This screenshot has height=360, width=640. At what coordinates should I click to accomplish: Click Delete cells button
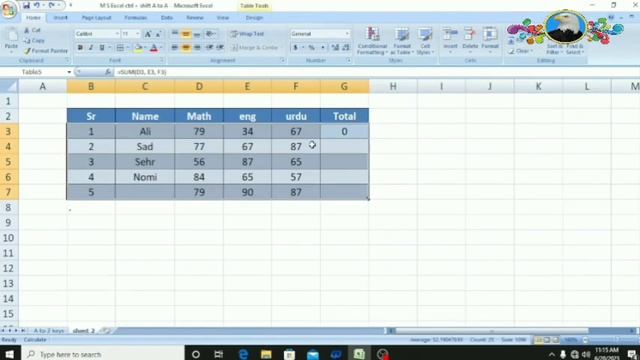tap(470, 39)
